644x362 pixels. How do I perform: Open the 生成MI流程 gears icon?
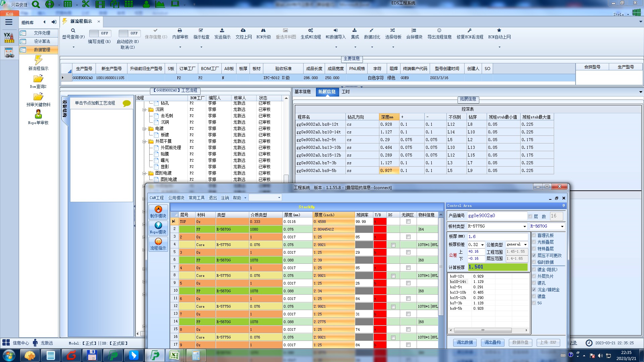(311, 31)
